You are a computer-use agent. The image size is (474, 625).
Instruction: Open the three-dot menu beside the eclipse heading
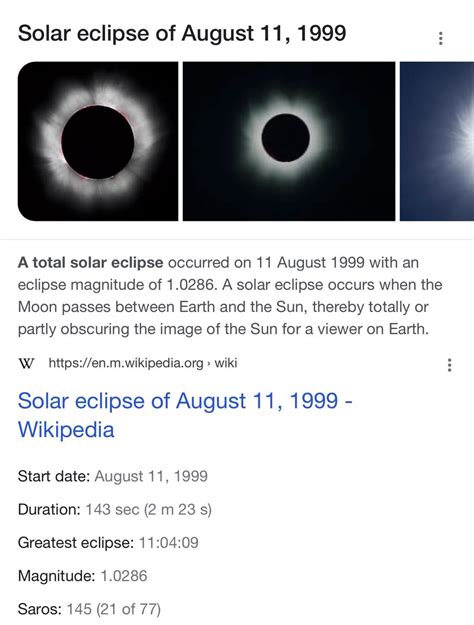[441, 38]
